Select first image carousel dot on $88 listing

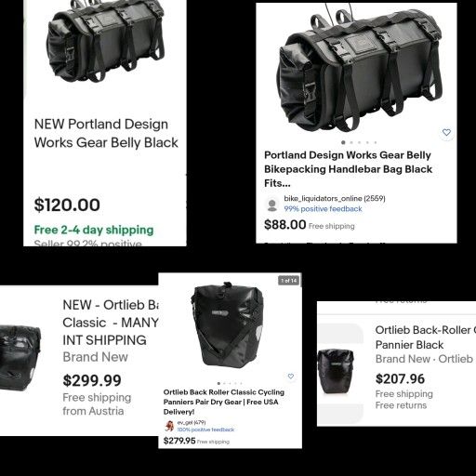[343, 142]
